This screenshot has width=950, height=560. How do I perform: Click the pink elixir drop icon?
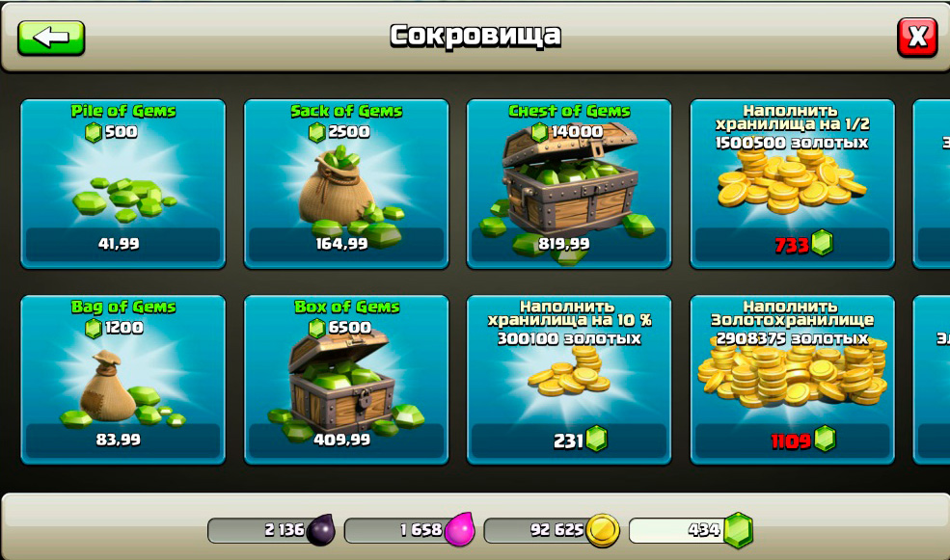click(459, 530)
